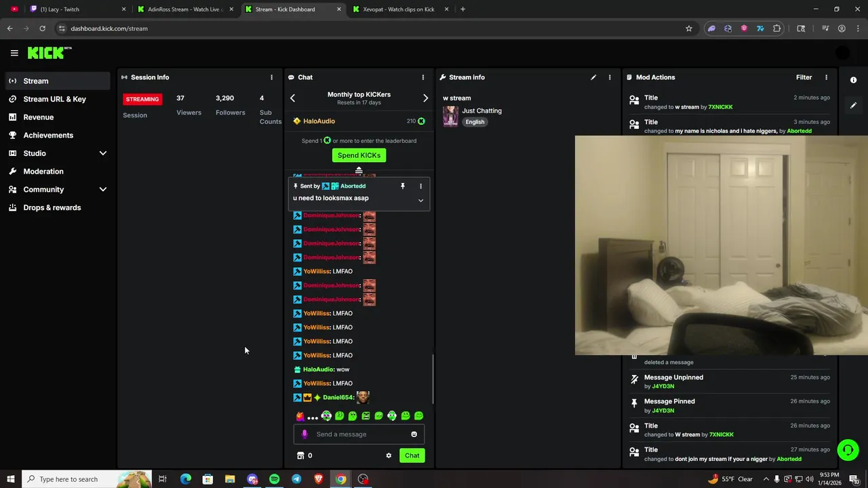Expand the pinned message chevron
This screenshot has width=868, height=488.
tap(420, 201)
